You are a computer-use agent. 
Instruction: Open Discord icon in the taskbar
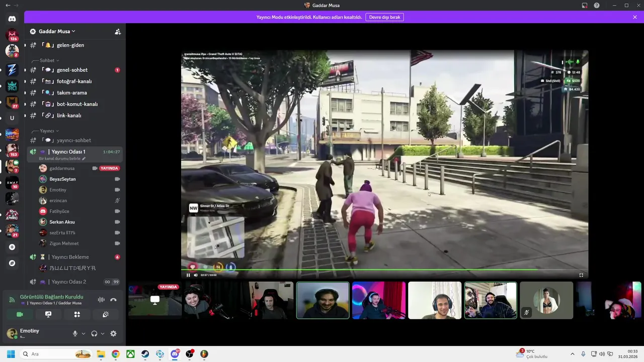[175, 354]
